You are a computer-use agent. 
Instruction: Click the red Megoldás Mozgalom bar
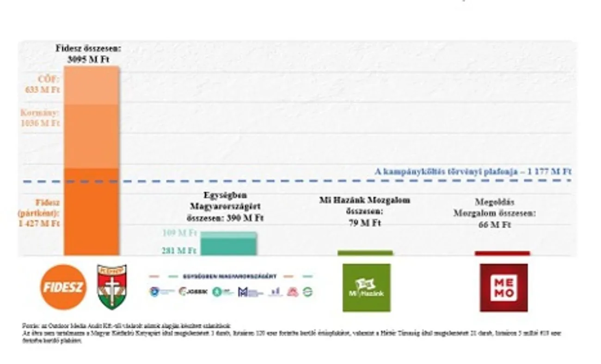[x=502, y=253]
